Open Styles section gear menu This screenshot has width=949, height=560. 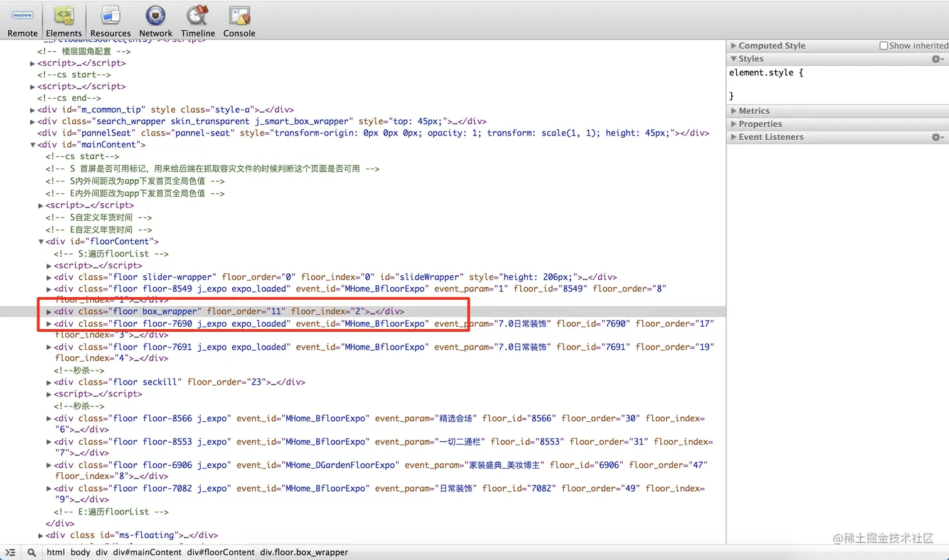(937, 59)
